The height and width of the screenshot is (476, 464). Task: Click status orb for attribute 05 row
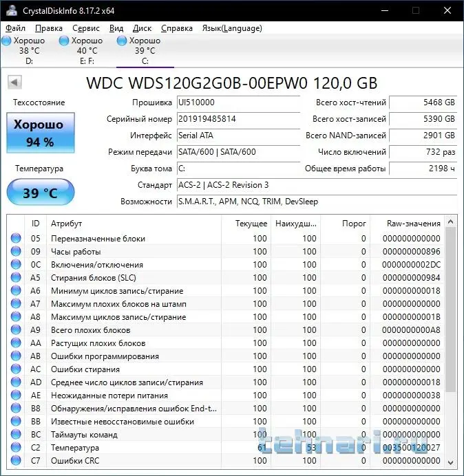pyautogui.click(x=16, y=239)
